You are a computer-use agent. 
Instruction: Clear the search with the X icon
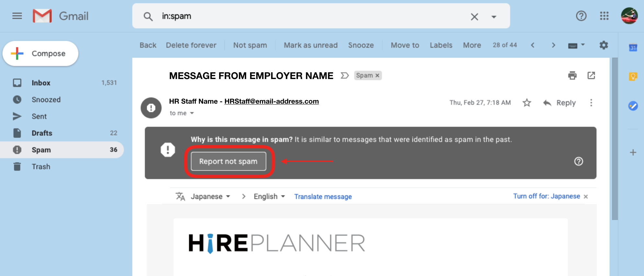click(x=474, y=17)
